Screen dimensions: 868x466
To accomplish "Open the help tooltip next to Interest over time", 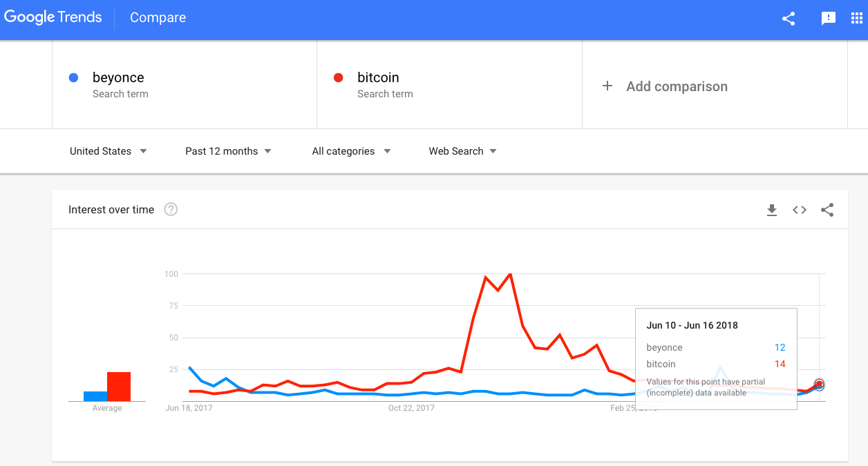I will (x=171, y=209).
